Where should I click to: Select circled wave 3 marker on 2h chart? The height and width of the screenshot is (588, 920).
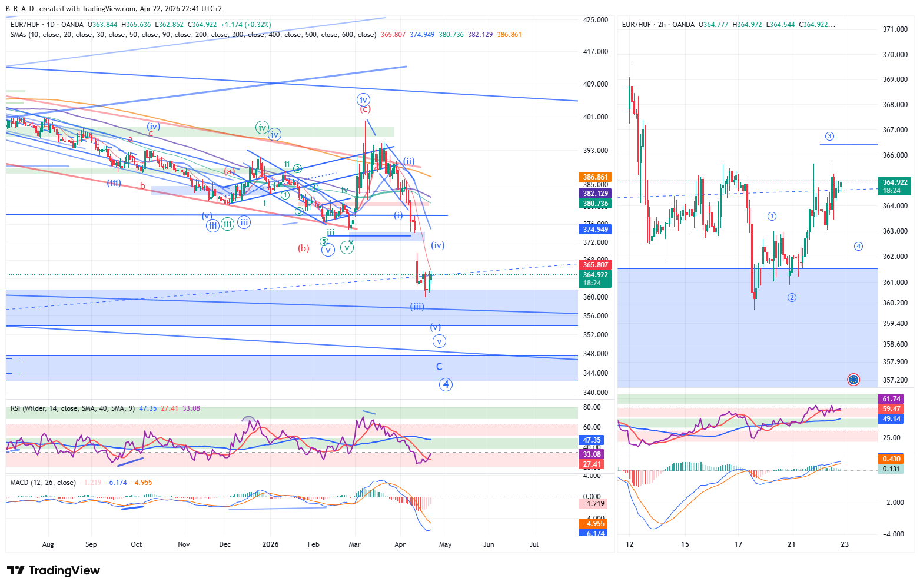(x=829, y=137)
